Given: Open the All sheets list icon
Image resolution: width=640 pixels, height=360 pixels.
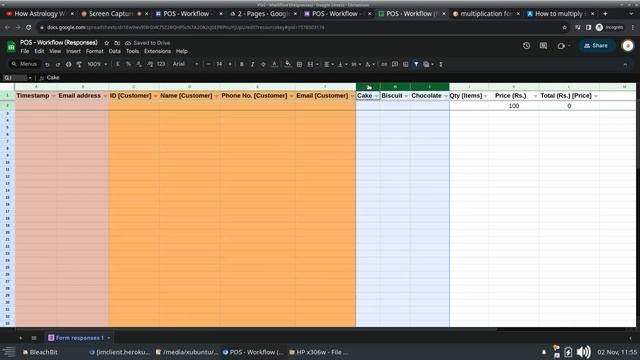Looking at the screenshot, I should click(34, 338).
